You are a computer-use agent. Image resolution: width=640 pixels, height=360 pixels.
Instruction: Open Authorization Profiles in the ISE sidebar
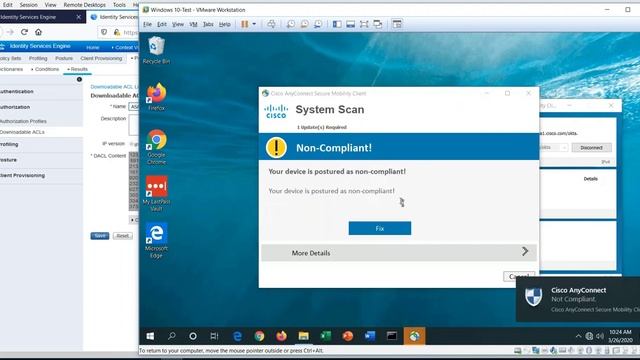[23, 121]
